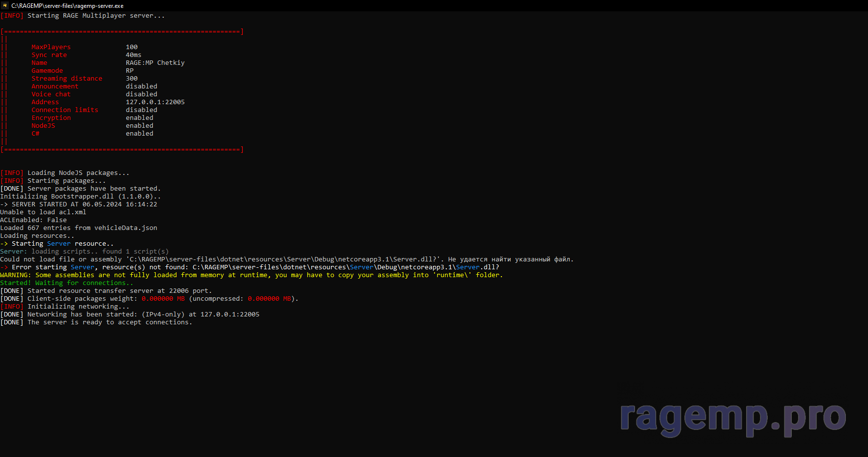Click the Encryption label
This screenshot has height=457, width=868.
51,118
